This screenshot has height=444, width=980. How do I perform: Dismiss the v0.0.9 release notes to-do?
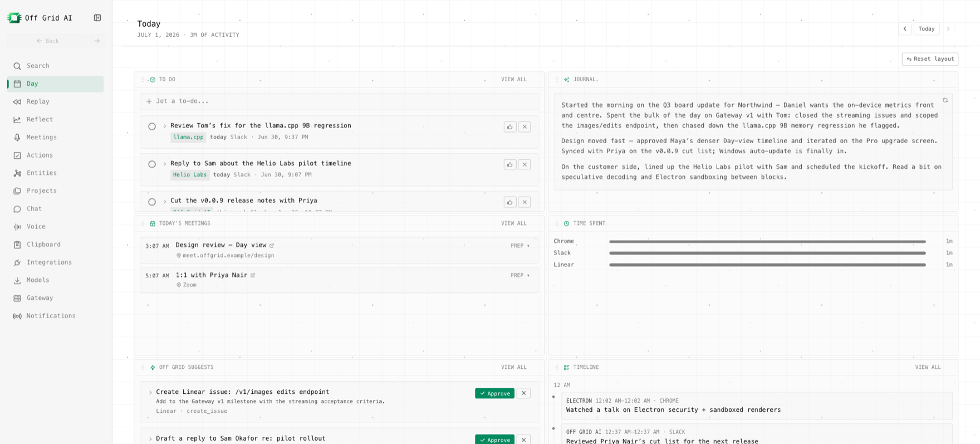point(525,202)
